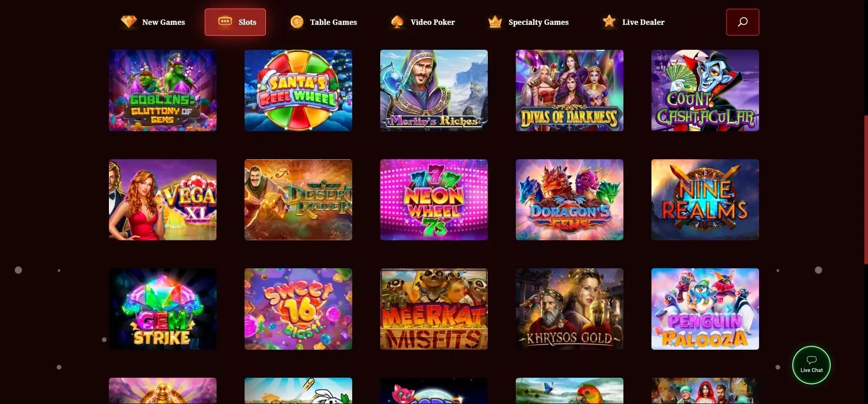This screenshot has width=868, height=404.
Task: Click the page vertical scrollbar
Action: pyautogui.click(x=866, y=190)
